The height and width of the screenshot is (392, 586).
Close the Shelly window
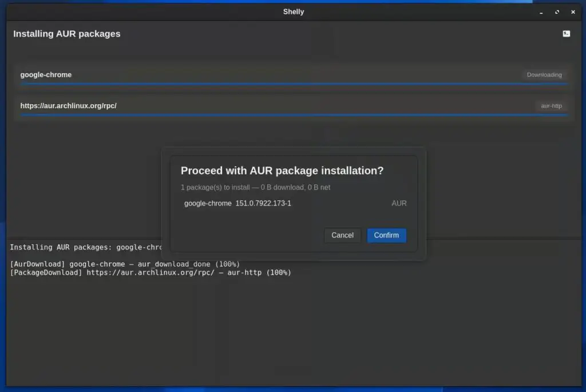click(x=573, y=12)
